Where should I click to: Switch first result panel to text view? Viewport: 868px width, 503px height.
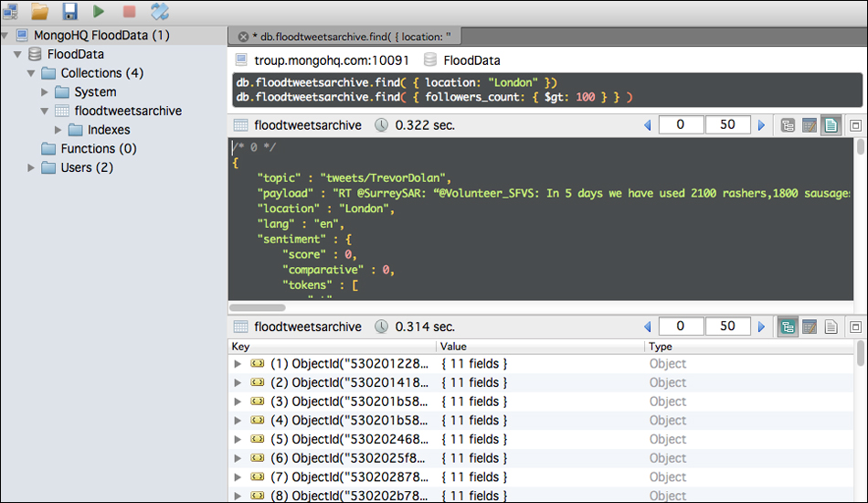(831, 125)
